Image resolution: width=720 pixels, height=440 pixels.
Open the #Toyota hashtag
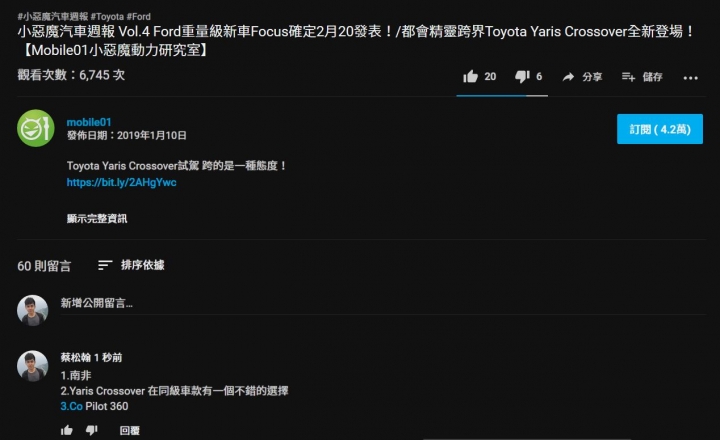[x=107, y=17]
